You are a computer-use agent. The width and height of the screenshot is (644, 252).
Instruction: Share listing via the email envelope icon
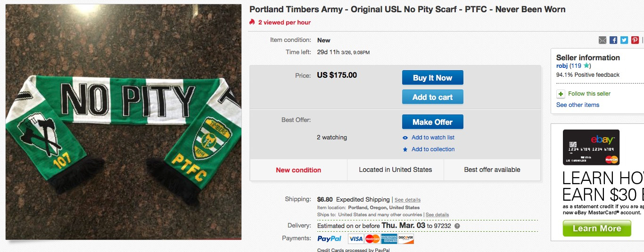click(x=603, y=40)
